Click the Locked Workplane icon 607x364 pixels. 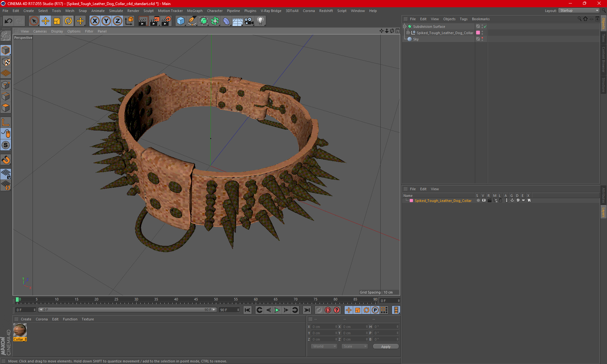(x=6, y=174)
